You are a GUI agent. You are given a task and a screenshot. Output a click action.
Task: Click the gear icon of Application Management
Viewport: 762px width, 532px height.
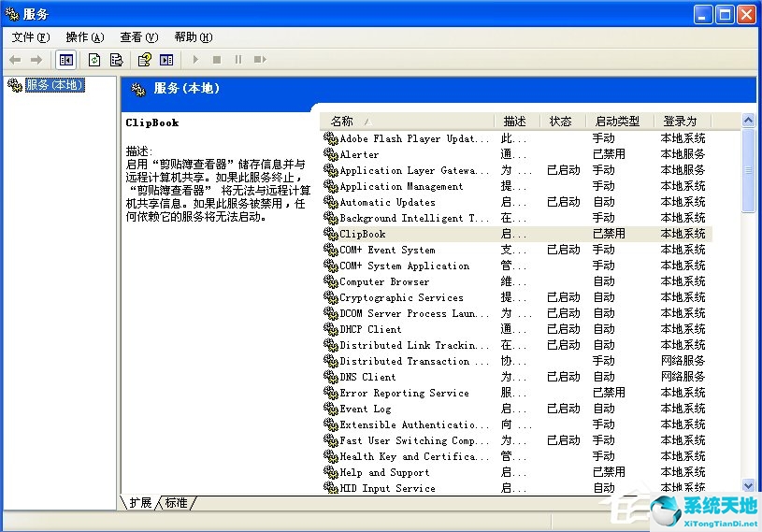tap(330, 186)
